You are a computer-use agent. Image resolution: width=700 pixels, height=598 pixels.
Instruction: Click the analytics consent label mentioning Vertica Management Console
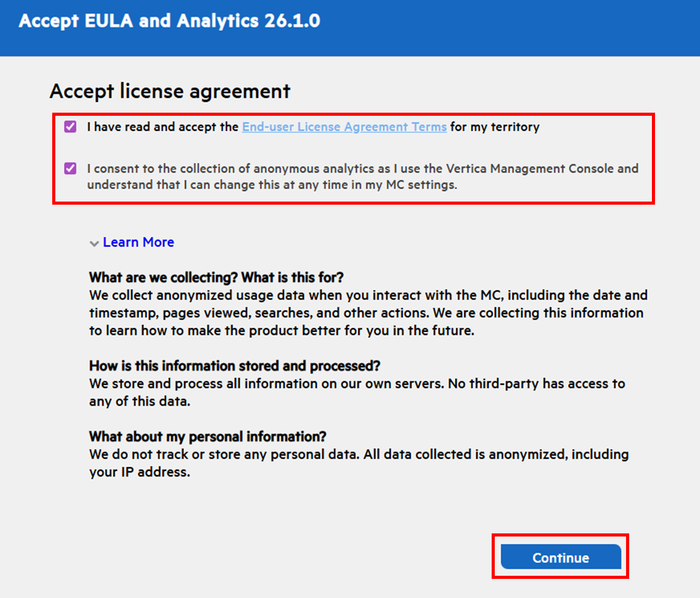(x=363, y=176)
